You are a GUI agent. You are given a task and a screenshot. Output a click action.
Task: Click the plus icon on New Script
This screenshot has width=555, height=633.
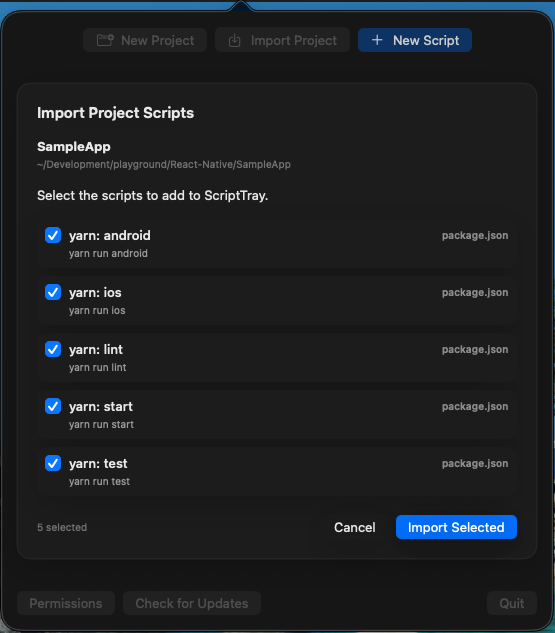(377, 40)
